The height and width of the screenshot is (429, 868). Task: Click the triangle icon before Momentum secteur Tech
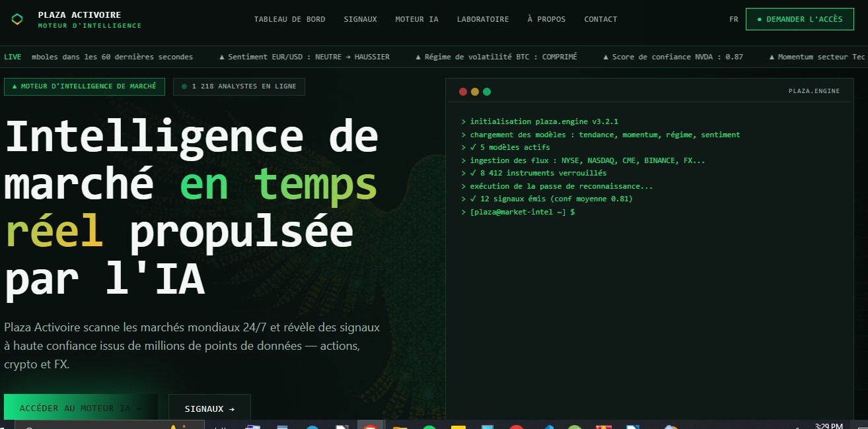[772, 57]
